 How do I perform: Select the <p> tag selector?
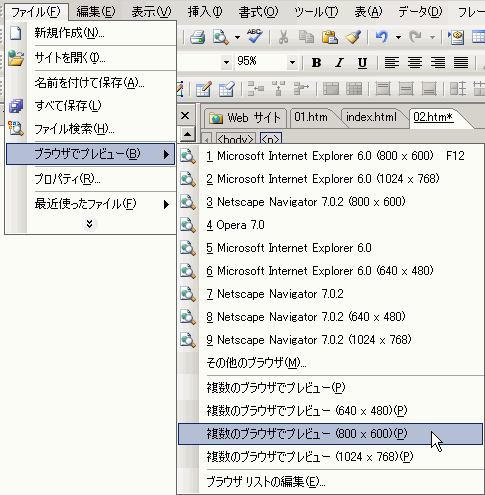(x=271, y=138)
